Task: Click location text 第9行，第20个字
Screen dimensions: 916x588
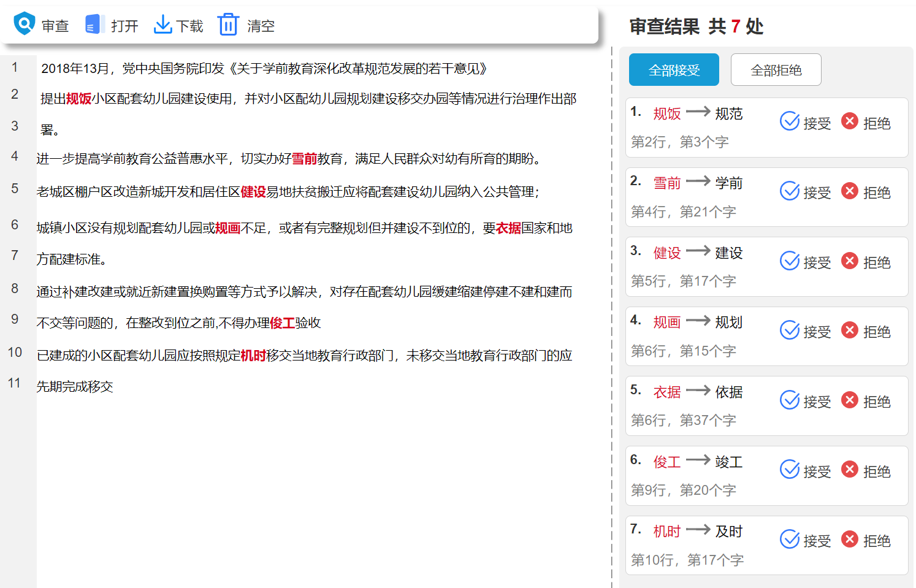Action: pyautogui.click(x=684, y=491)
